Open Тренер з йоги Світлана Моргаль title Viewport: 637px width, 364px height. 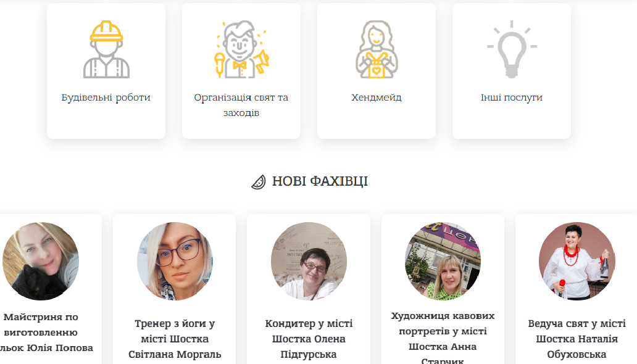(175, 339)
